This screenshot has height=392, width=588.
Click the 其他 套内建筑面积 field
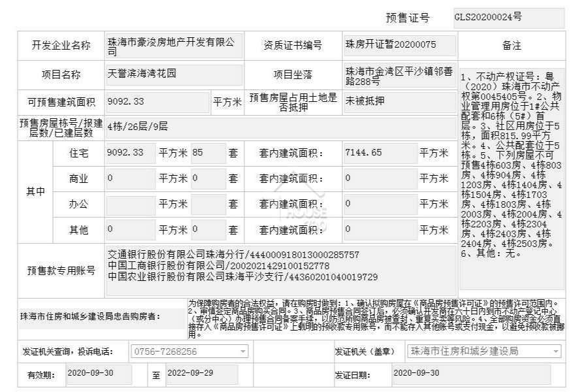coord(381,230)
